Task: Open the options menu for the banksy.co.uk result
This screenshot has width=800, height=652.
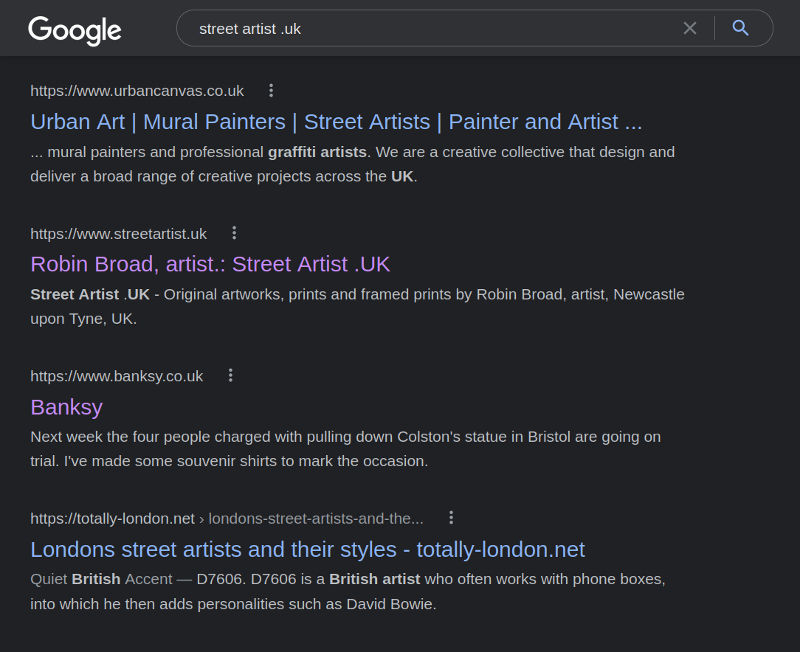Action: click(231, 375)
